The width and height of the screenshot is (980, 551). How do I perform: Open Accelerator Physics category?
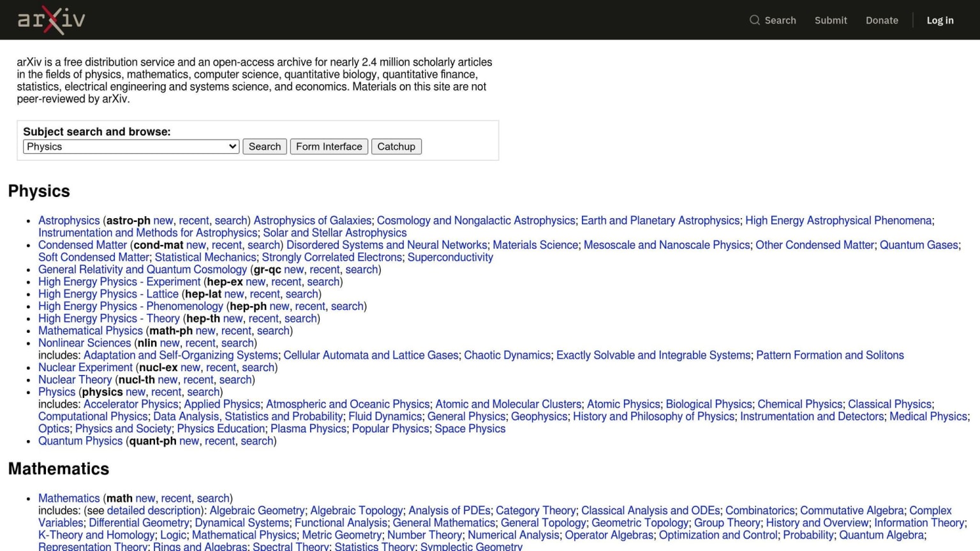pyautogui.click(x=131, y=404)
